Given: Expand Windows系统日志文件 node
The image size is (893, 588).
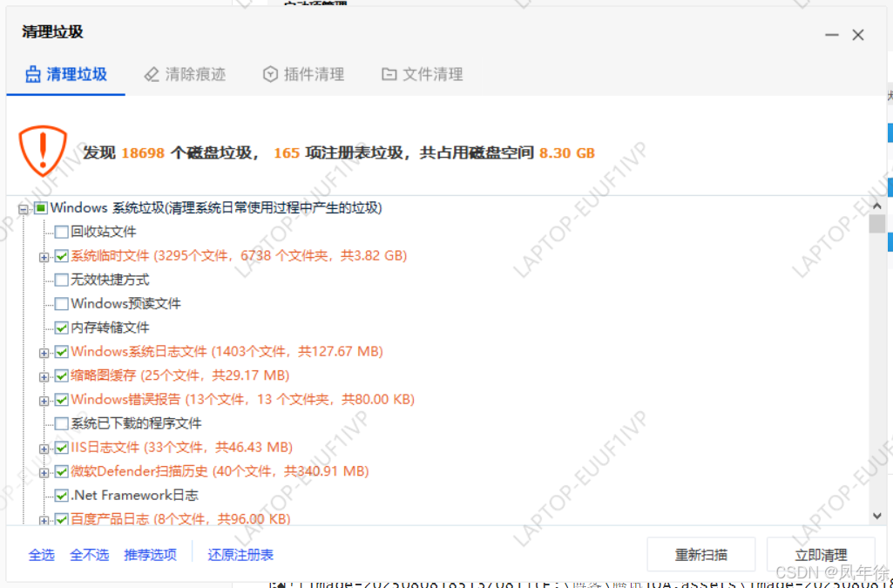Looking at the screenshot, I should click(x=44, y=353).
